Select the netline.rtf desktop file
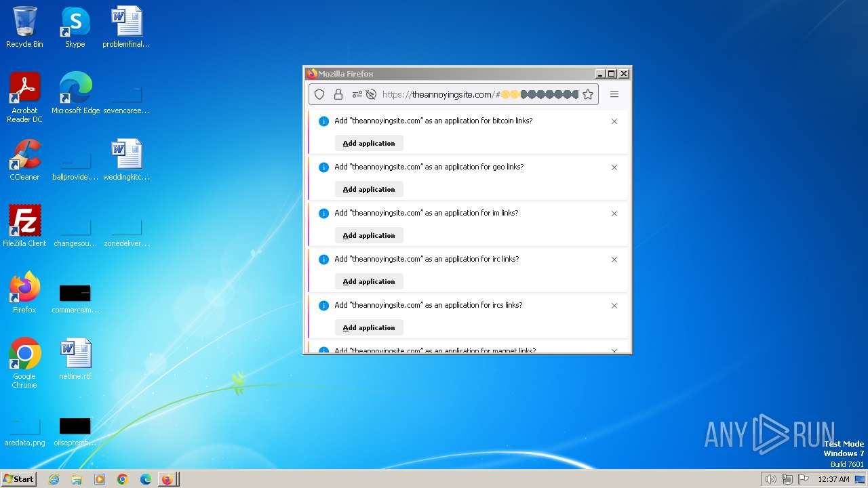This screenshot has height=488, width=868. tap(75, 359)
